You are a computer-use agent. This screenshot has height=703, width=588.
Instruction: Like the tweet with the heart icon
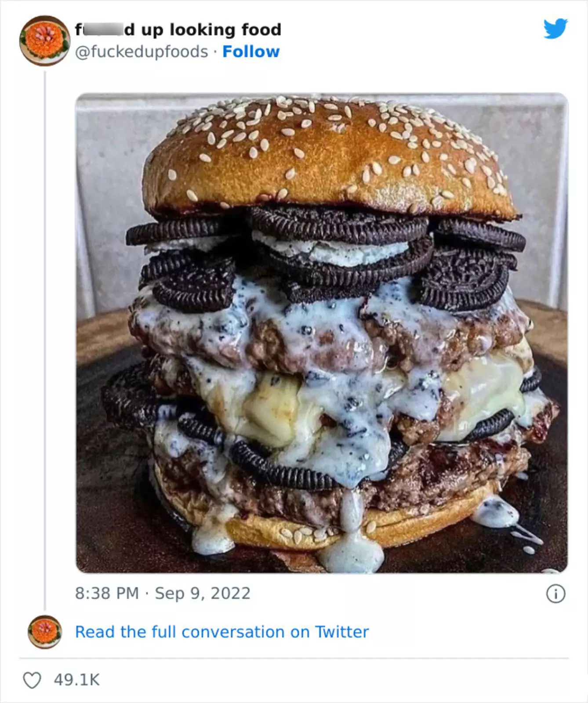click(32, 680)
